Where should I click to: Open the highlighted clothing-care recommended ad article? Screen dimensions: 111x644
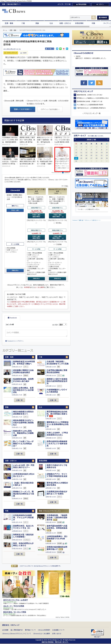pos(62,159)
